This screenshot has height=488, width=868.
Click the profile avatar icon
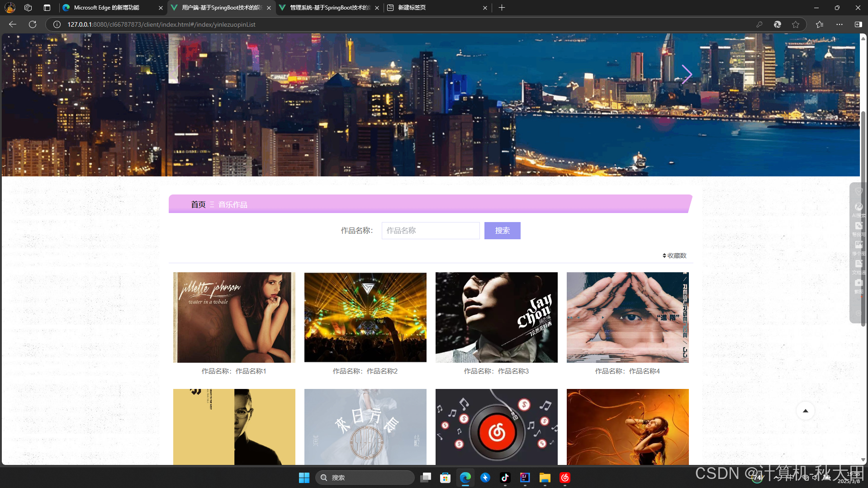[10, 8]
